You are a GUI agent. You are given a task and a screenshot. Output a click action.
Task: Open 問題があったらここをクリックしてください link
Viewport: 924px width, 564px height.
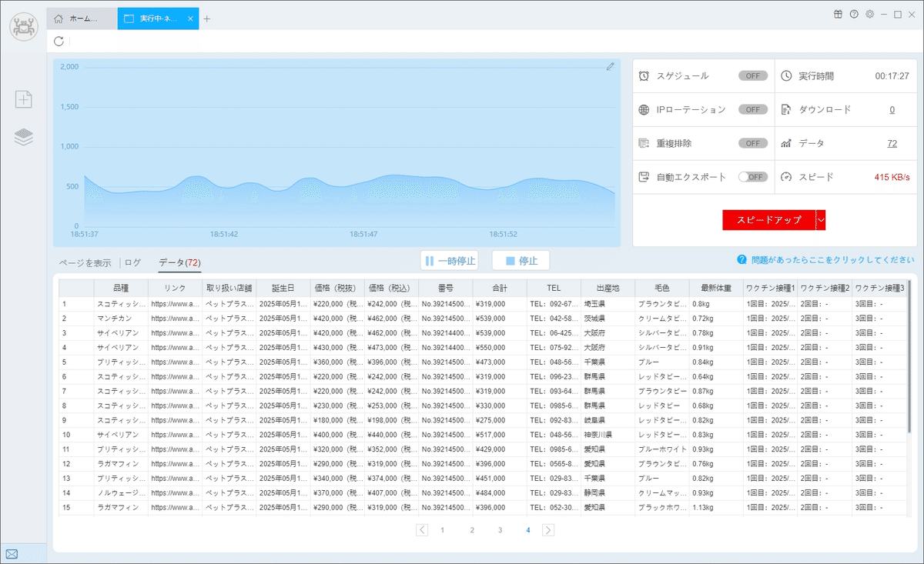[x=832, y=260]
